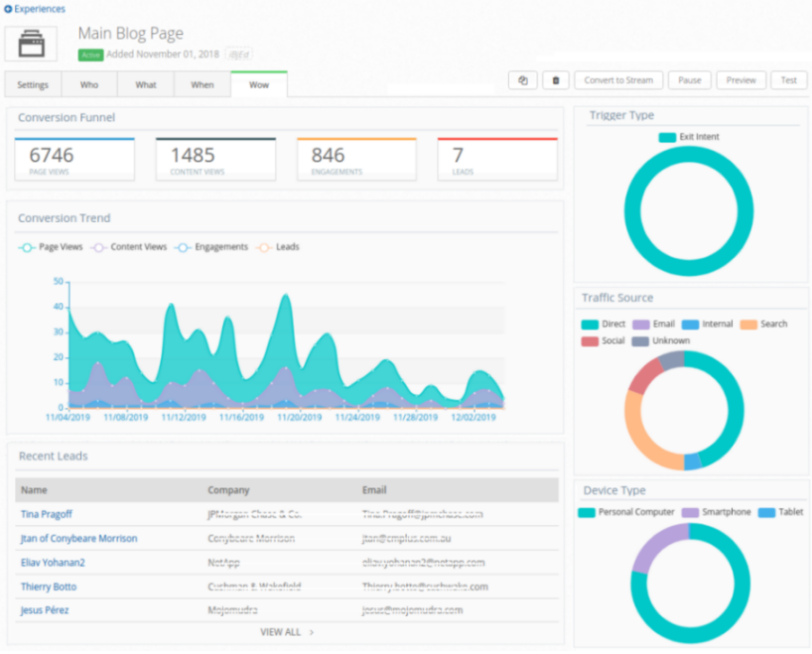
Task: Toggle Direct traffic source legend swatch
Action: coord(590,325)
